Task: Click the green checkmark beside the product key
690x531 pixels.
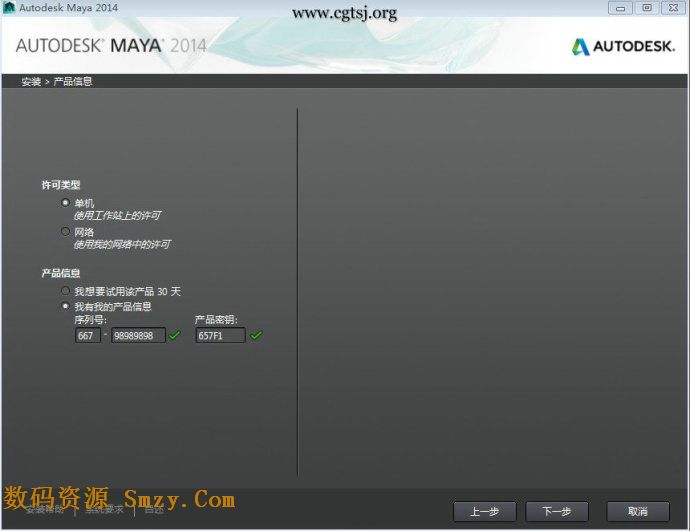Action: coord(256,336)
